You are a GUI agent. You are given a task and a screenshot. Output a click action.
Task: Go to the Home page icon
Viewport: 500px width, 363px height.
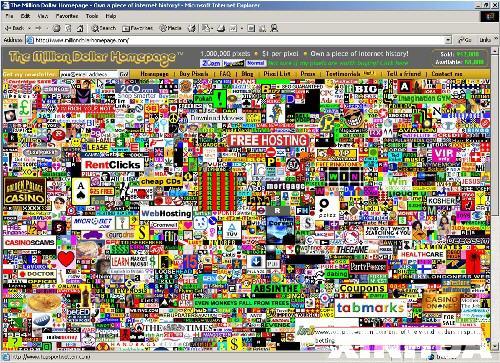tap(80, 29)
